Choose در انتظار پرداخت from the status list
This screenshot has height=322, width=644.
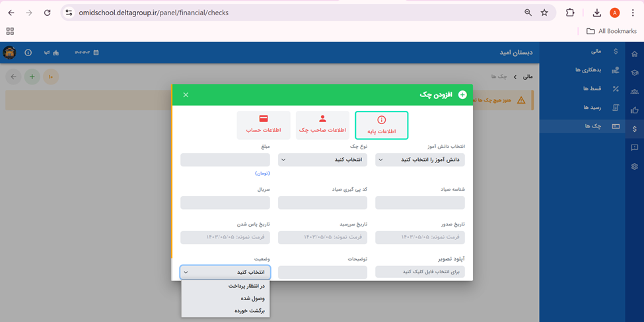pyautogui.click(x=225, y=286)
